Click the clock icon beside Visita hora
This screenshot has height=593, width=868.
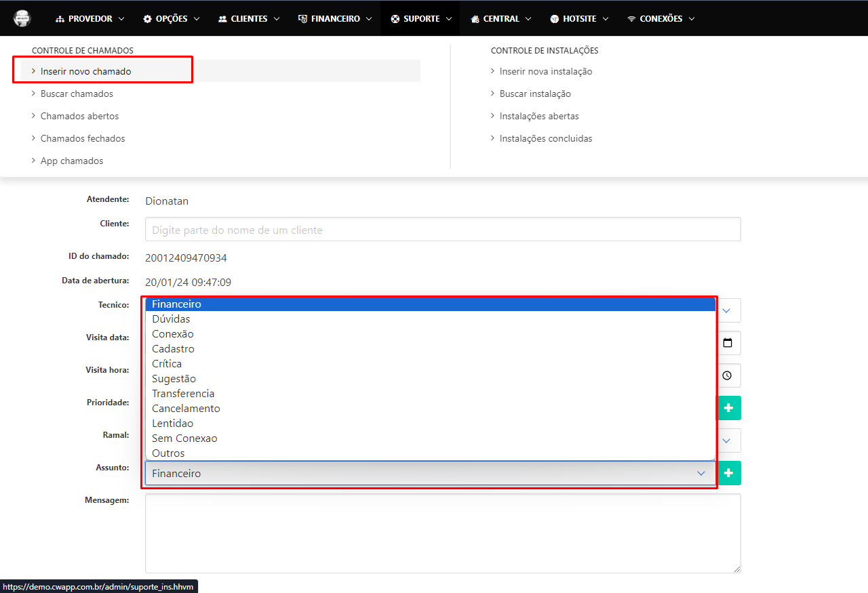click(728, 375)
